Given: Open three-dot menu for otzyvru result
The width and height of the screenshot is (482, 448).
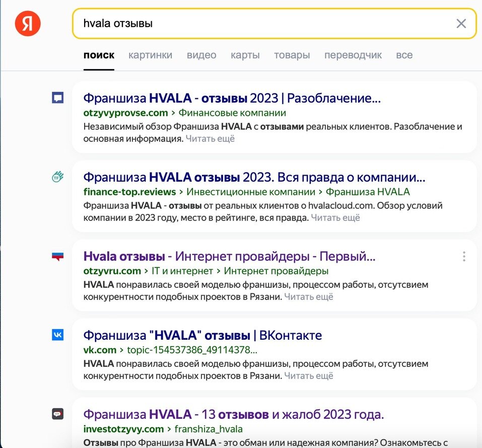Looking at the screenshot, I should (464, 256).
